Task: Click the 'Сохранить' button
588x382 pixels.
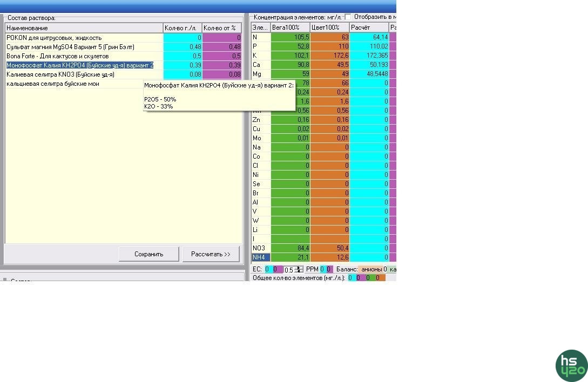Action: [149, 254]
